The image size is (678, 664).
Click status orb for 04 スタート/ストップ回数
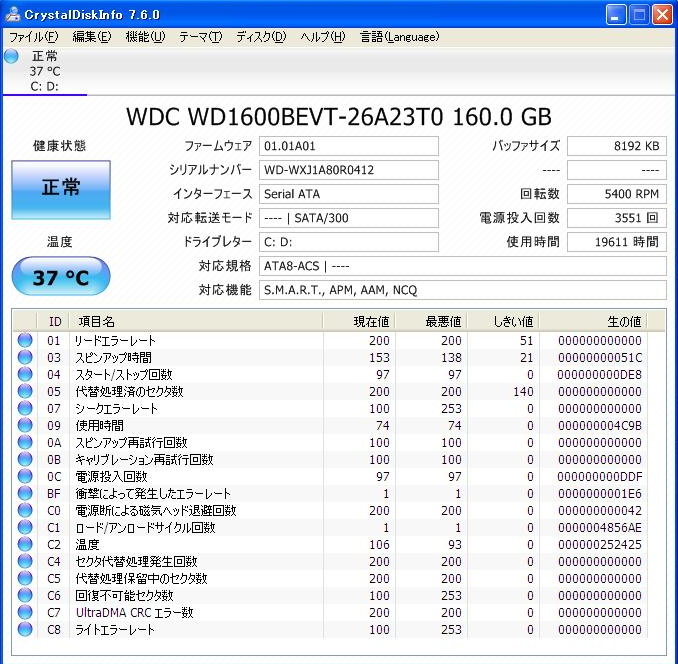point(25,374)
